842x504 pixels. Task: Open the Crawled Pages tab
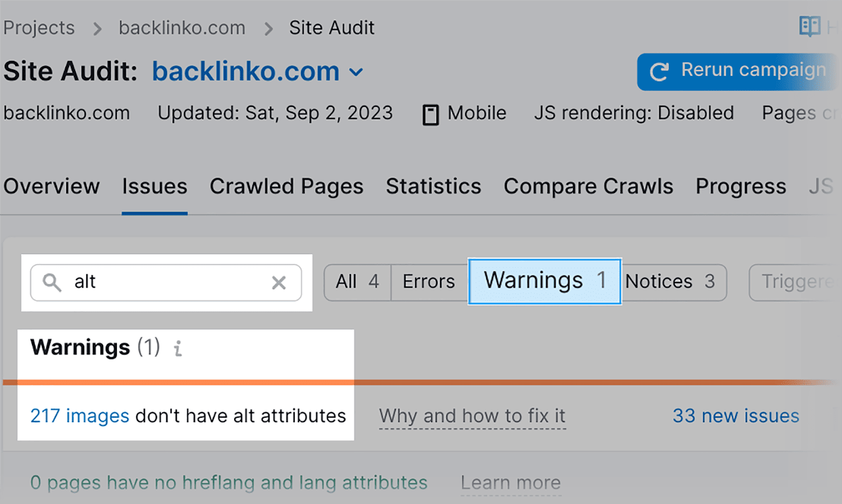pos(286,187)
